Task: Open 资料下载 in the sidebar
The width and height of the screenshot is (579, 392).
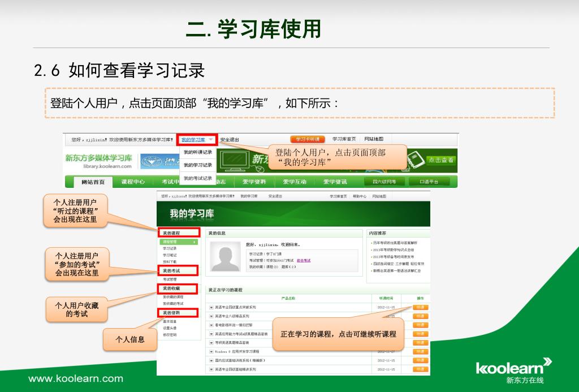Action: (x=170, y=262)
